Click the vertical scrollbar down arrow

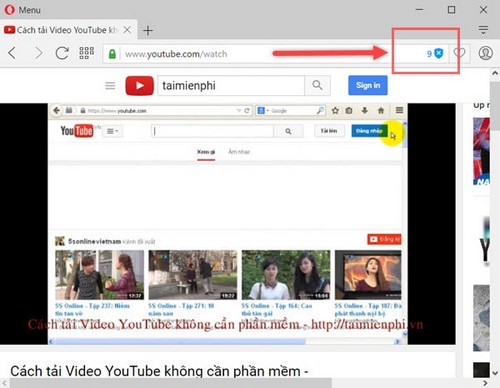495,373
